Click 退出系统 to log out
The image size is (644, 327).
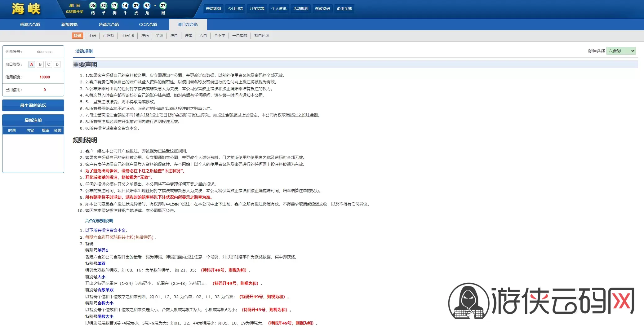[x=344, y=9]
